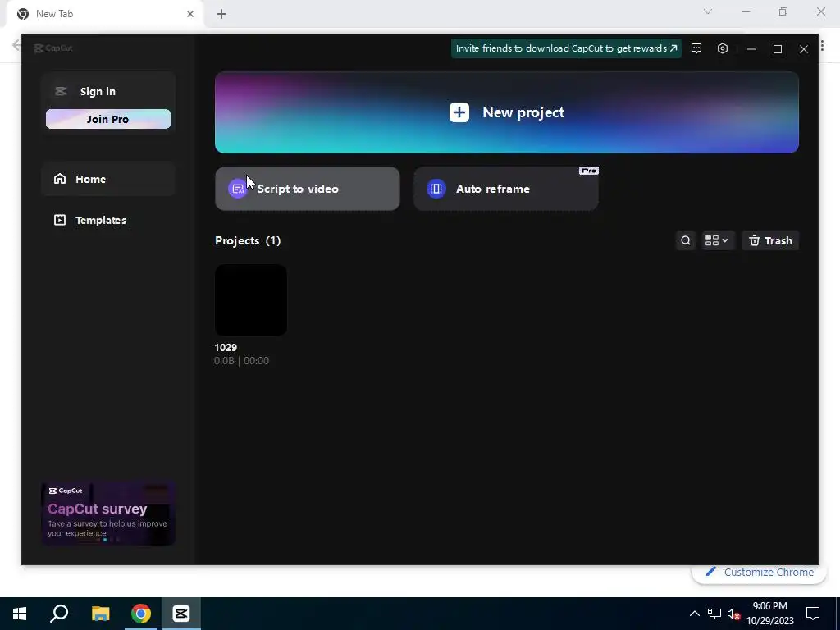
Task: Open Windows taskbar search
Action: point(59,614)
